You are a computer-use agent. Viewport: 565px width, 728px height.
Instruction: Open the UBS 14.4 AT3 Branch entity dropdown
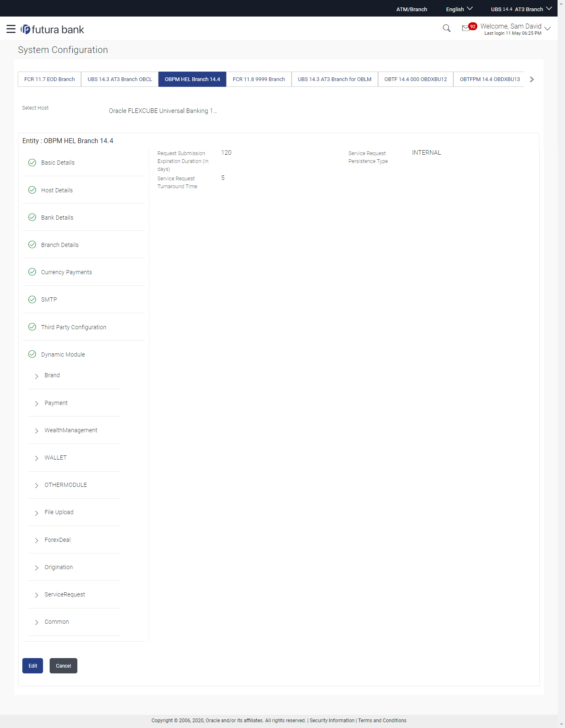pos(521,9)
